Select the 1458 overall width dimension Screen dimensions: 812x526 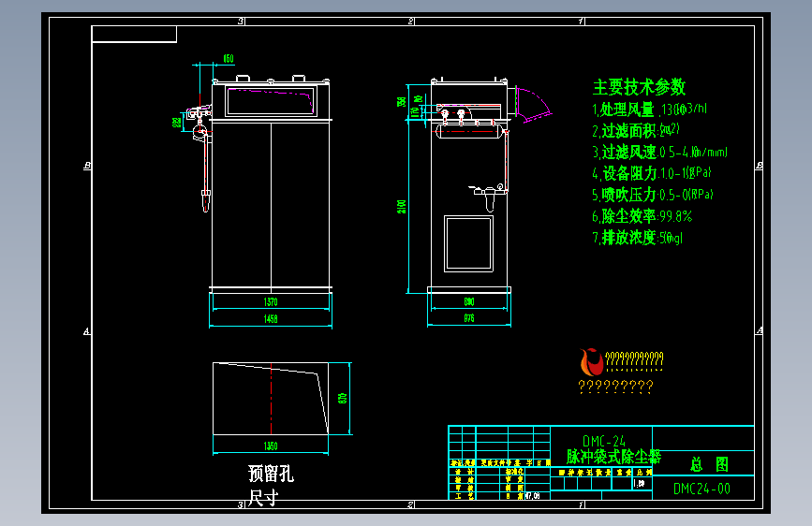point(271,319)
